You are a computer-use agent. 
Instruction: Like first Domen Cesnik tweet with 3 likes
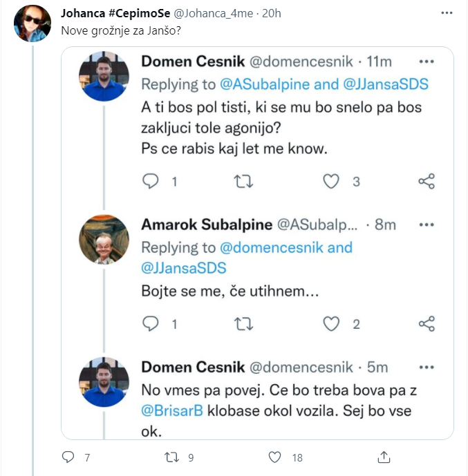coord(332,182)
